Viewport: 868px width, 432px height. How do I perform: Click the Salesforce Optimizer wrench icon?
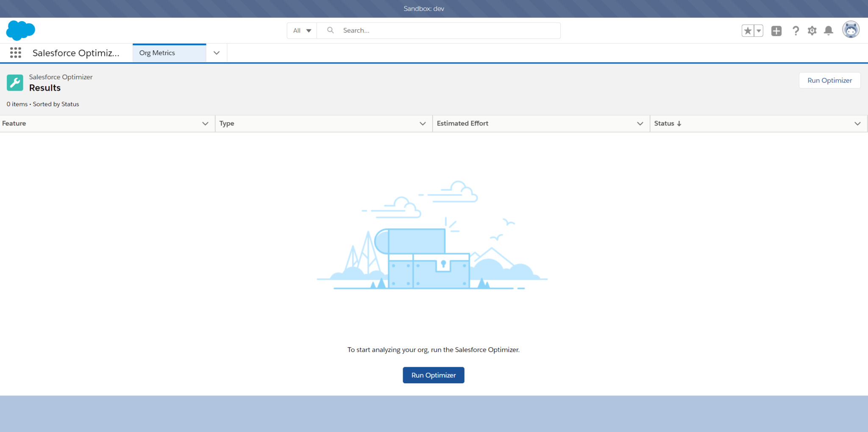[15, 82]
